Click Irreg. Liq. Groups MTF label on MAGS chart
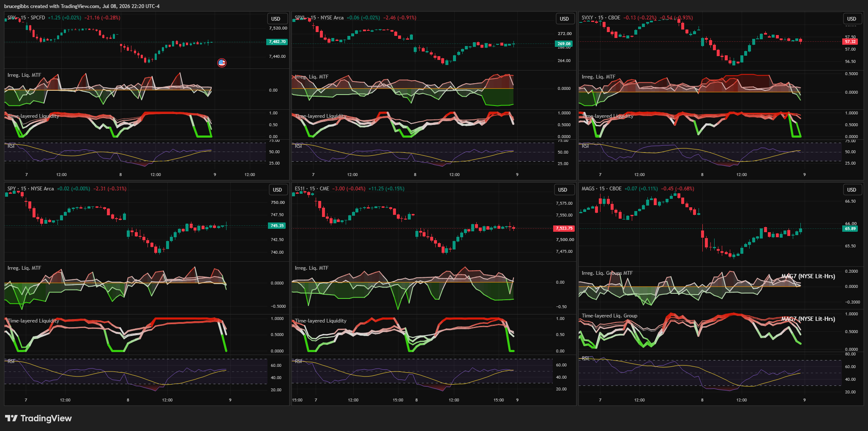Viewport: 868px width, 431px height. click(607, 273)
